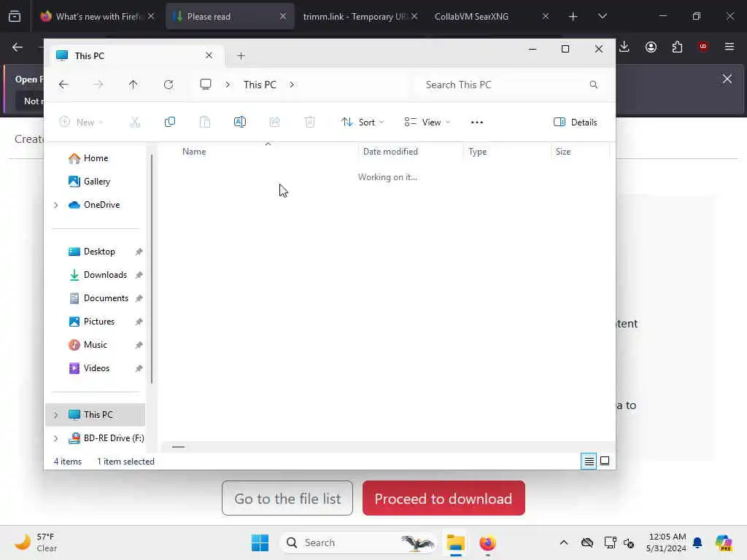Sort by Date modified column header
The image size is (747, 560).
[x=411, y=152]
